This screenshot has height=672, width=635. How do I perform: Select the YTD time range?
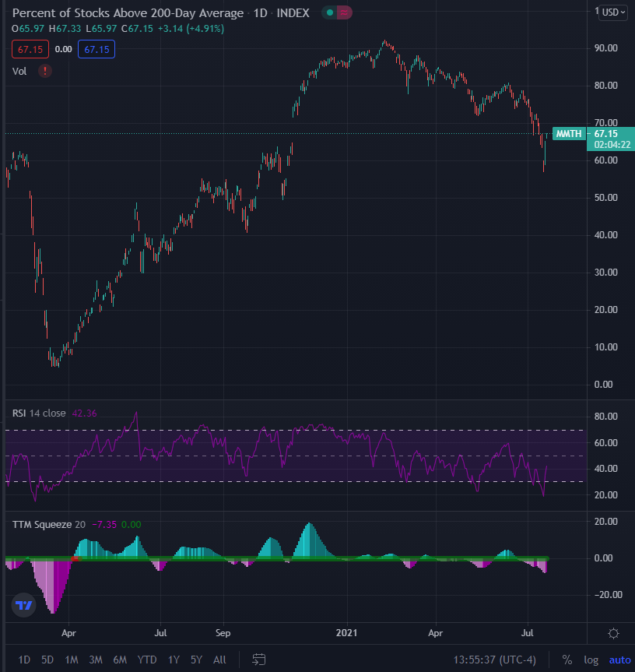pos(147,660)
